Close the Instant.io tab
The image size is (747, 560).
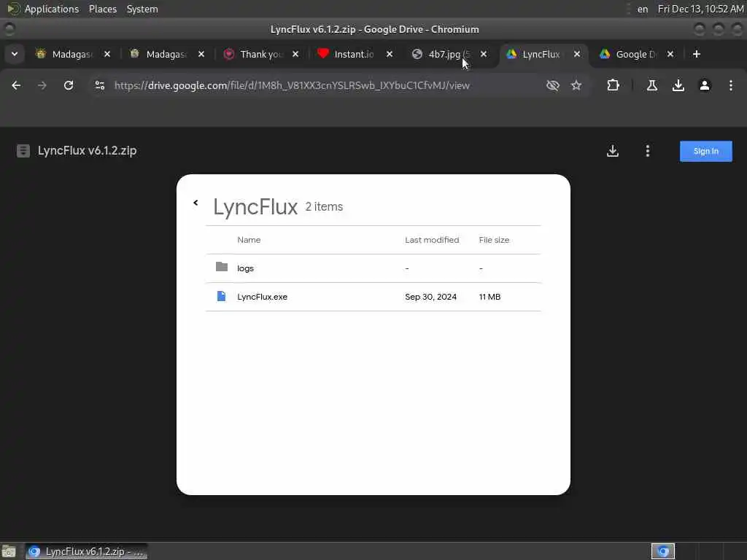coord(390,54)
